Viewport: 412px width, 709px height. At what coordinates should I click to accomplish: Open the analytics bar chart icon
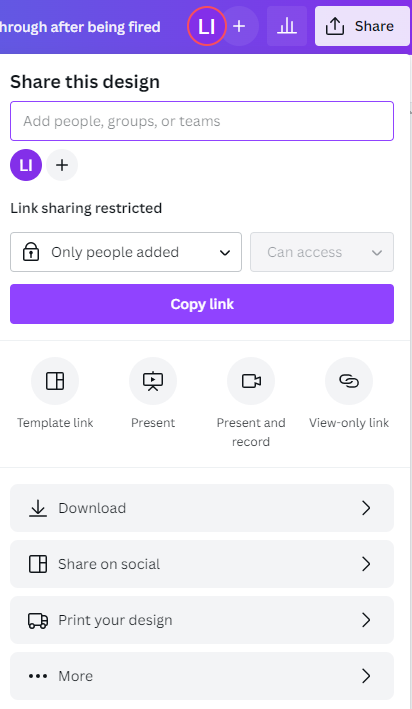tap(287, 26)
